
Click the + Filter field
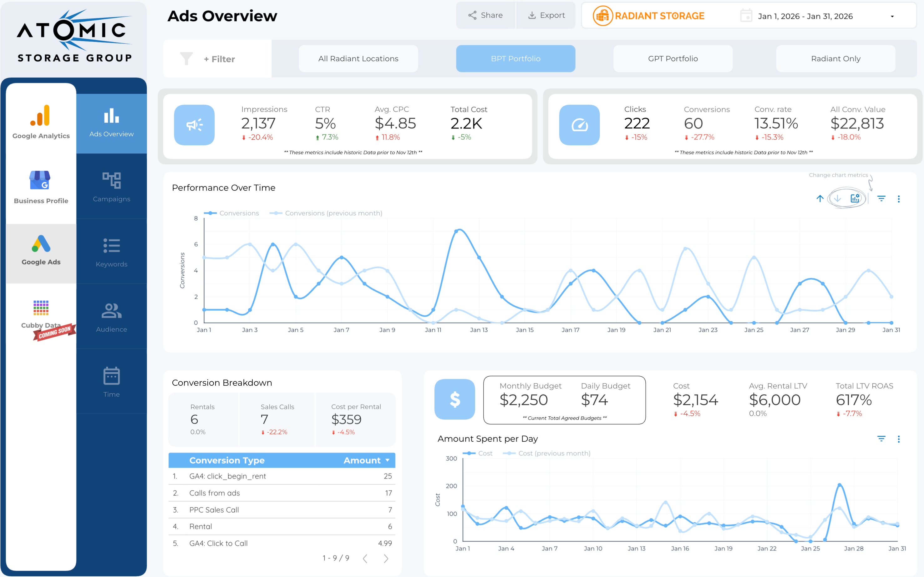point(220,59)
